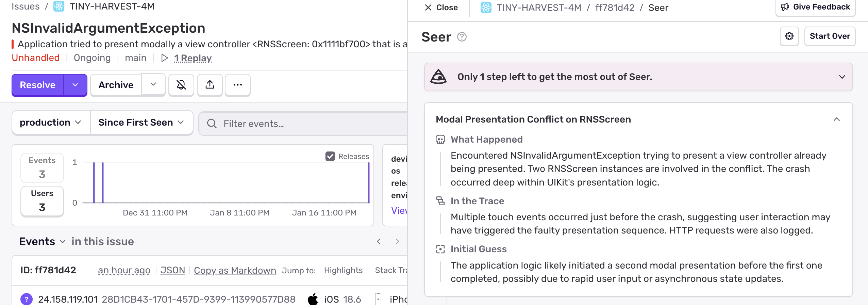This screenshot has width=868, height=305.
Task: Click the Filter events search field
Action: [306, 124]
